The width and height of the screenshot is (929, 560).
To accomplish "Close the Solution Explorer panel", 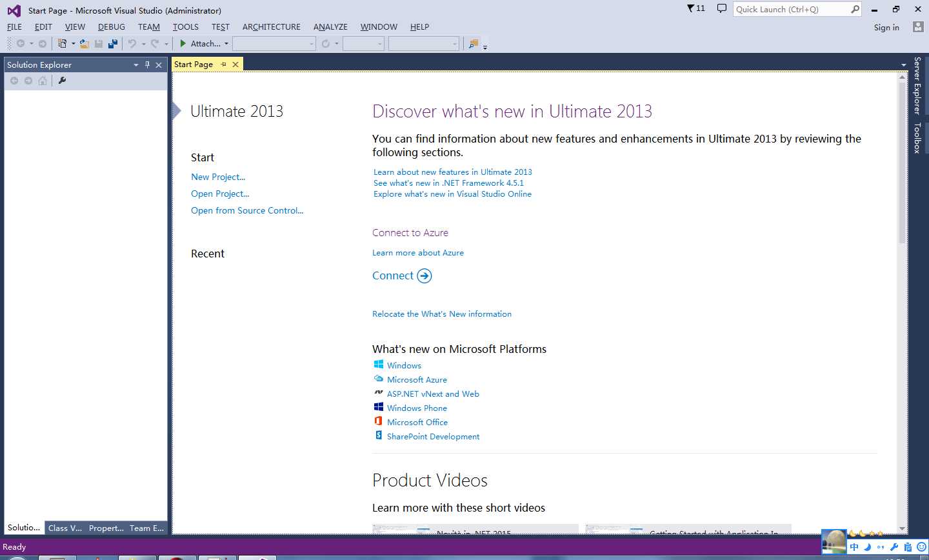I will coord(159,65).
